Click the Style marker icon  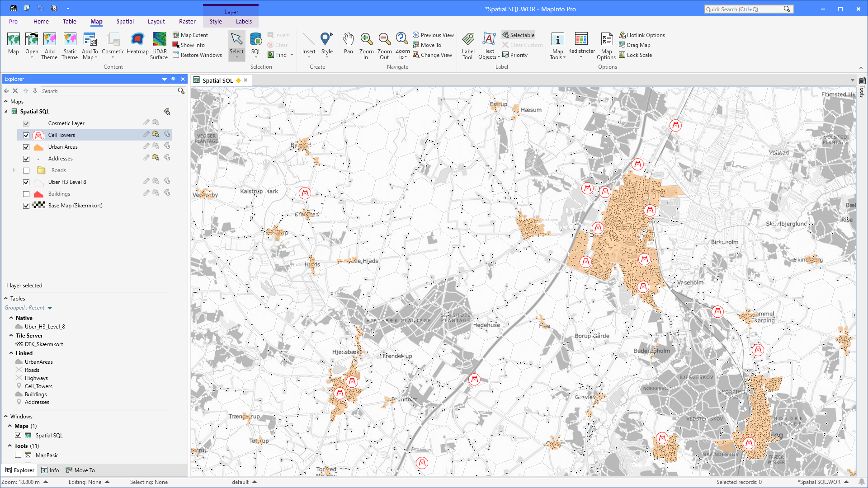(326, 39)
